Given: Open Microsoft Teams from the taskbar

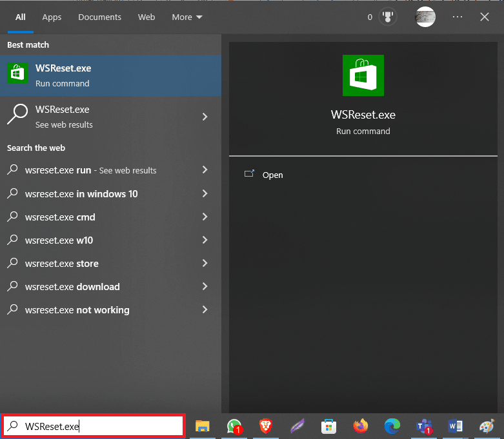Looking at the screenshot, I should pyautogui.click(x=424, y=427).
